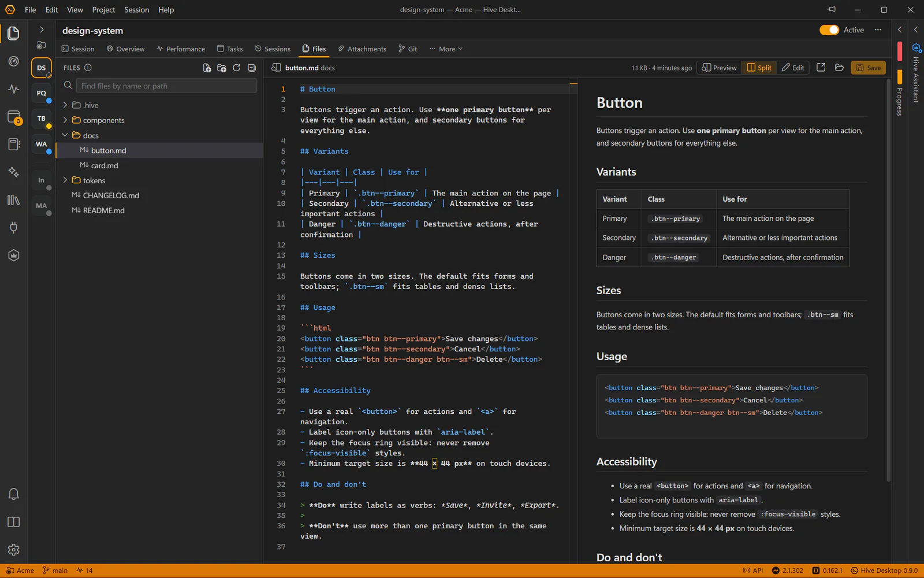Create a new file in FILES panel
This screenshot has width=924, height=578.
point(207,68)
